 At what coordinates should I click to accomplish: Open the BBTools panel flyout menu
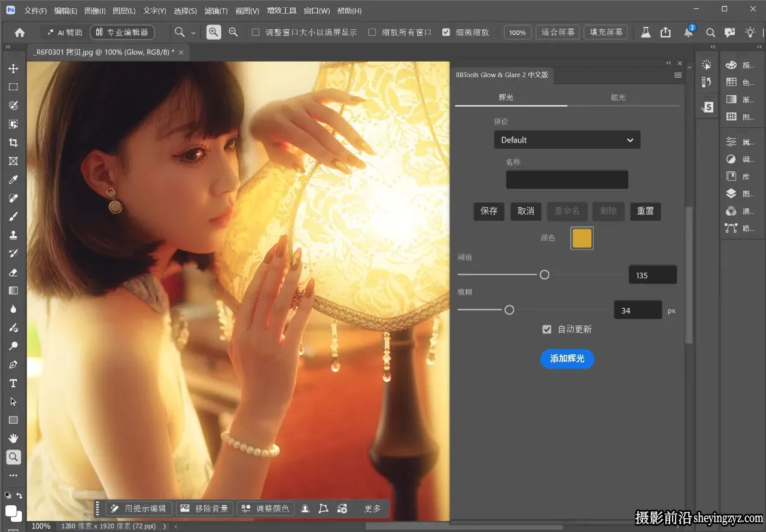pos(678,75)
